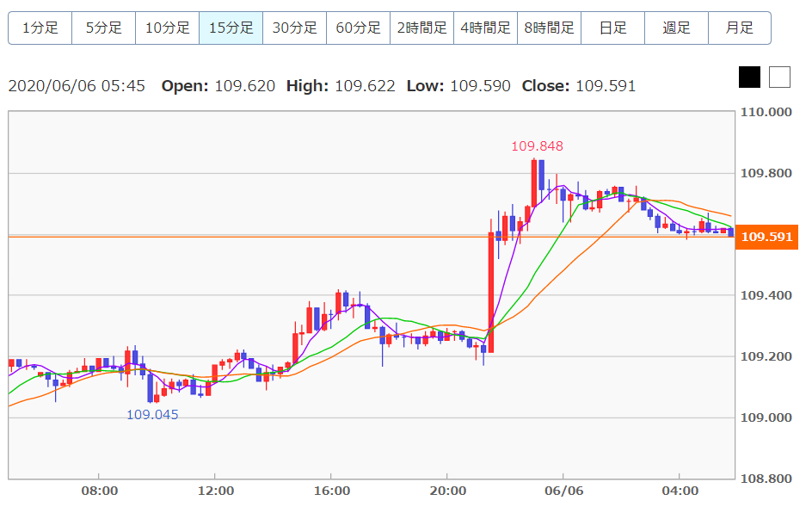812x507 pixels.
Task: Select the active 15分足 tab
Action: [231, 28]
